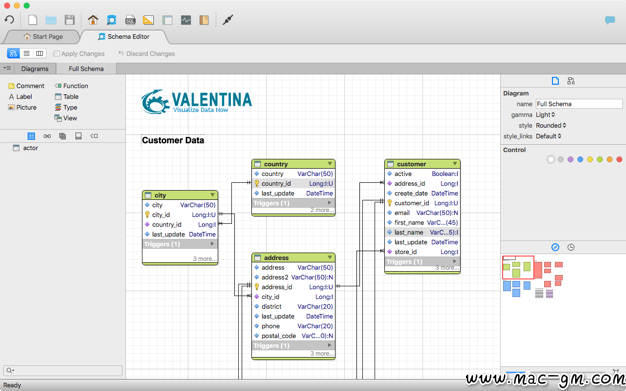
Task: Save using the floppy disk icon
Action: (x=69, y=20)
